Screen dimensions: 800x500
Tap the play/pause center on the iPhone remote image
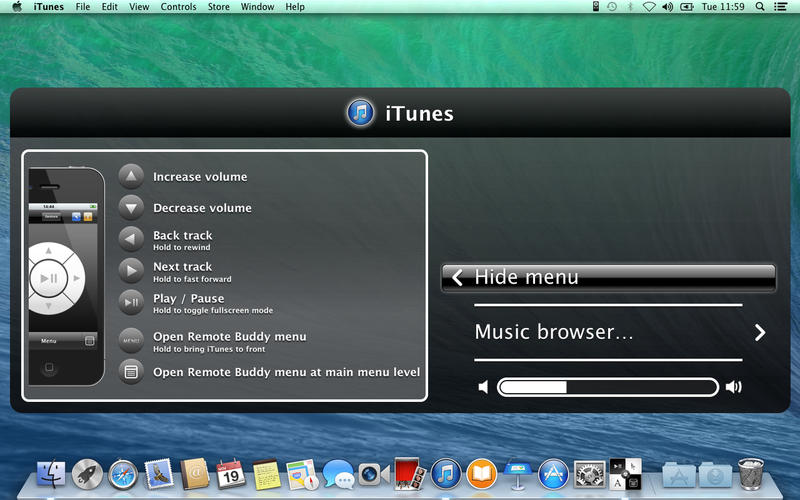coord(49,278)
